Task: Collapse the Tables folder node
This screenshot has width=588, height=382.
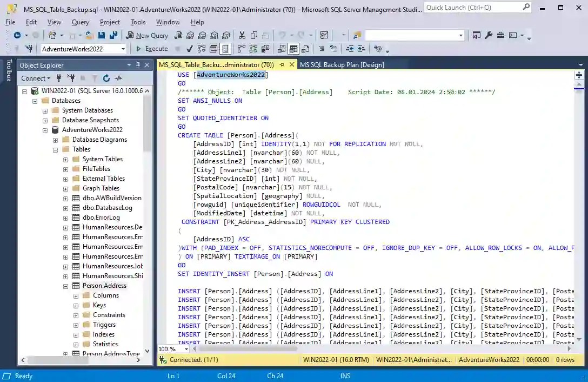Action: click(56, 150)
